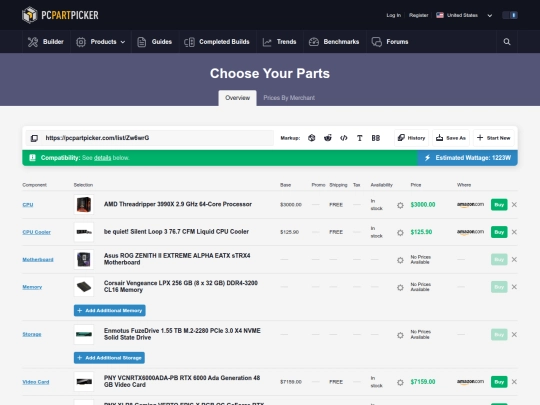This screenshot has height=405, width=540.
Task: Click the United States flag icon
Action: click(x=440, y=15)
